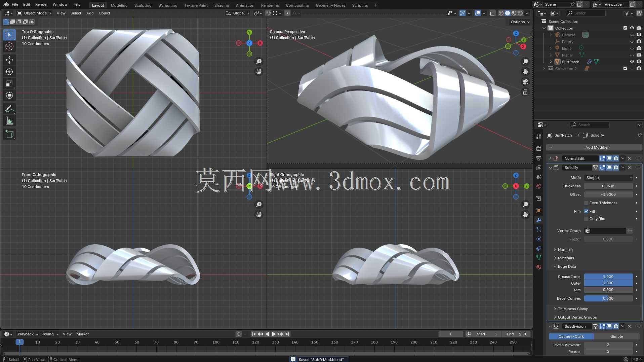
Task: Click lock camera to view icon
Action: point(525,92)
